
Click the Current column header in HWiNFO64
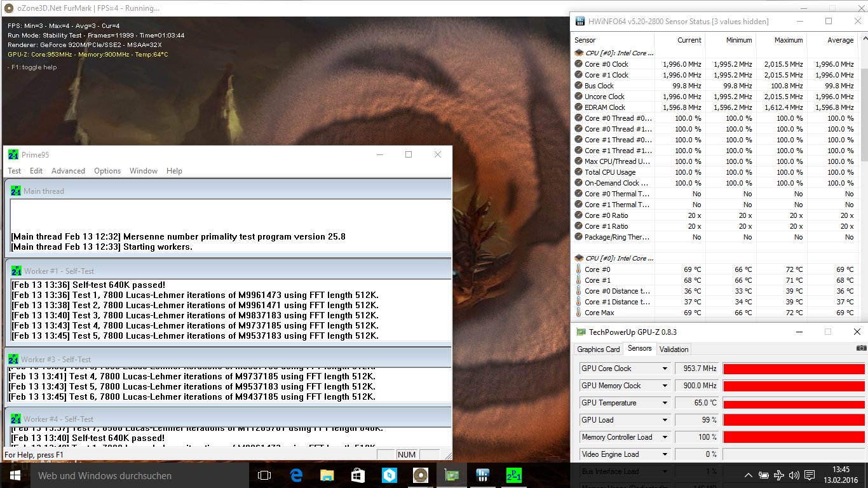point(679,40)
